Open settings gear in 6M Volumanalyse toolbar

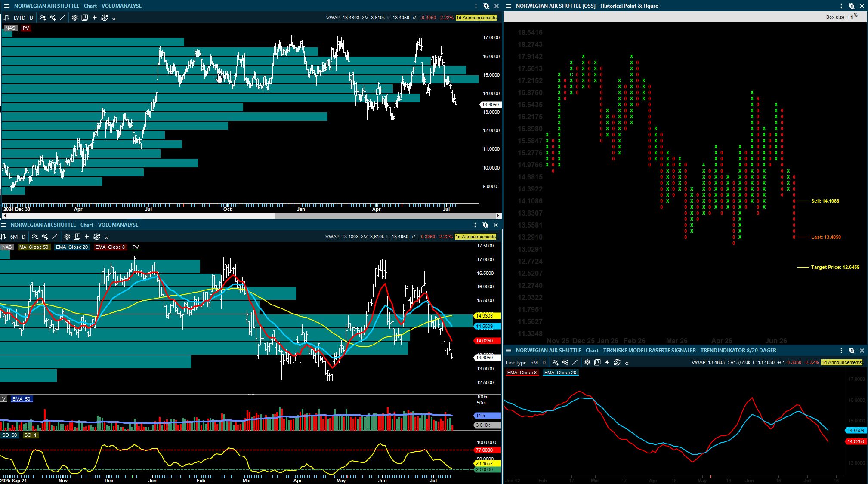pos(67,237)
